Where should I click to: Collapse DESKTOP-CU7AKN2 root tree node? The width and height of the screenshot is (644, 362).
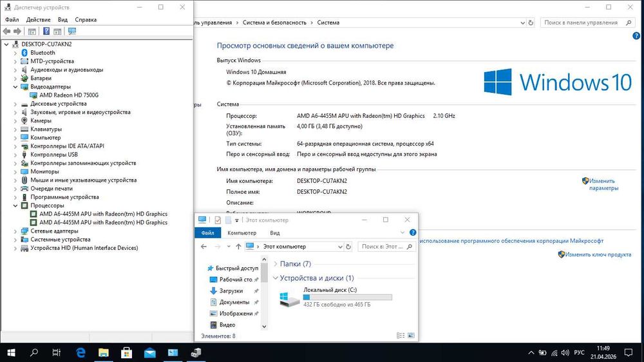[6, 44]
